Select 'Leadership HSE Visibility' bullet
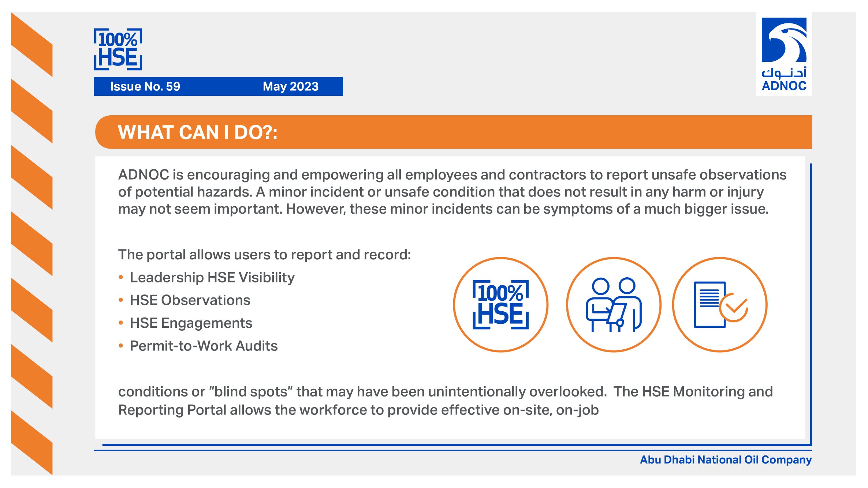 212,277
